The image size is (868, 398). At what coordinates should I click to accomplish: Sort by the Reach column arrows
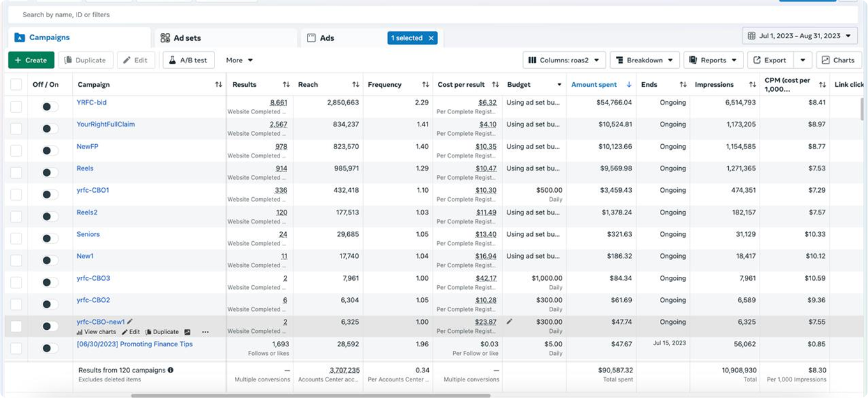[x=355, y=84]
